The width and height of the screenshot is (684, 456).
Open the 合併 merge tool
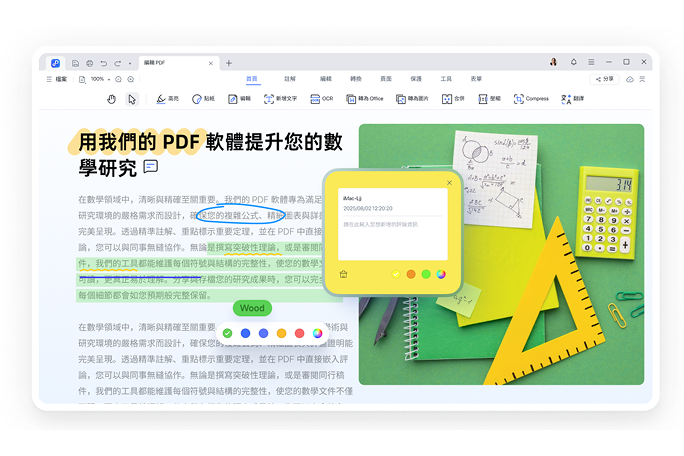pos(453,99)
